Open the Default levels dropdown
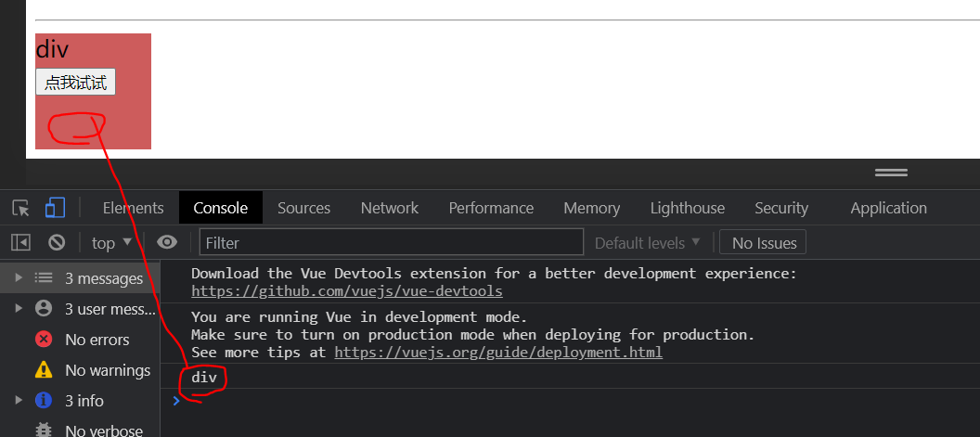This screenshot has width=980, height=437. pyautogui.click(x=648, y=242)
